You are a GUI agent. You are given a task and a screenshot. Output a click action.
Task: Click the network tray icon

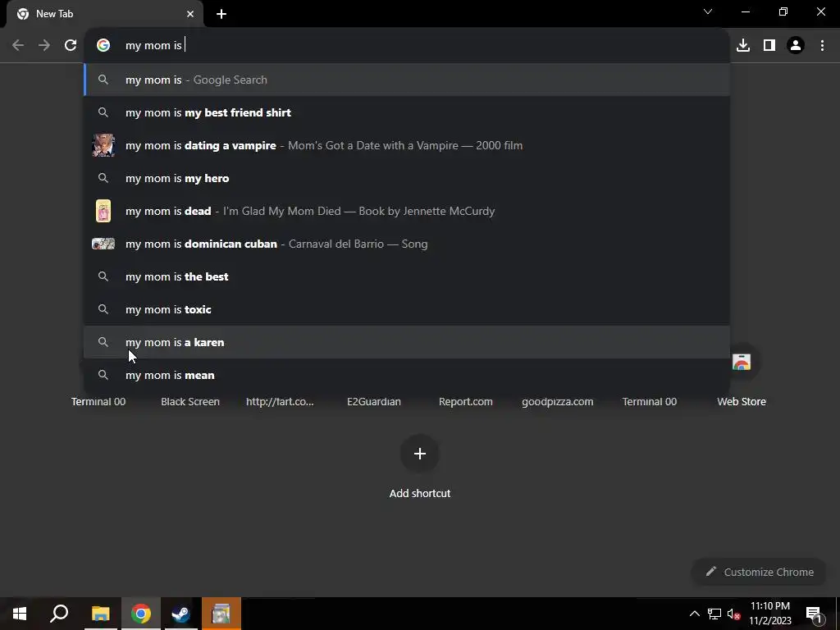(x=714, y=614)
